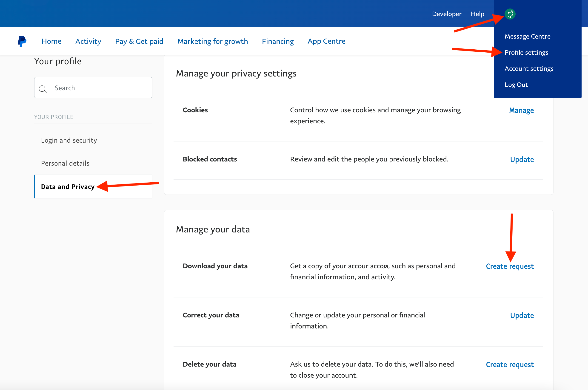Image resolution: width=588 pixels, height=390 pixels.
Task: Focus the profile Search input field
Action: click(x=93, y=88)
